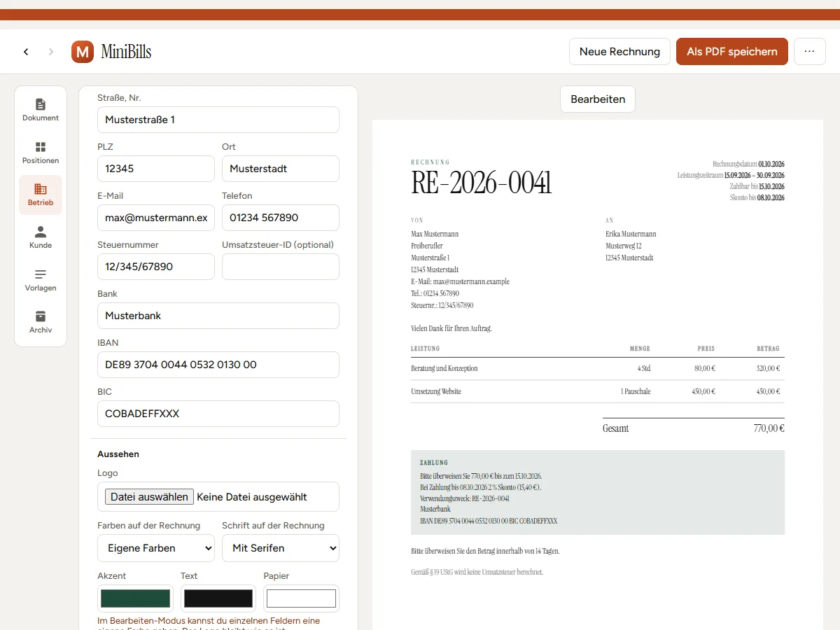Click the Vielen Dank für Ihren Auftrag text
The width and height of the screenshot is (840, 630).
click(x=451, y=328)
